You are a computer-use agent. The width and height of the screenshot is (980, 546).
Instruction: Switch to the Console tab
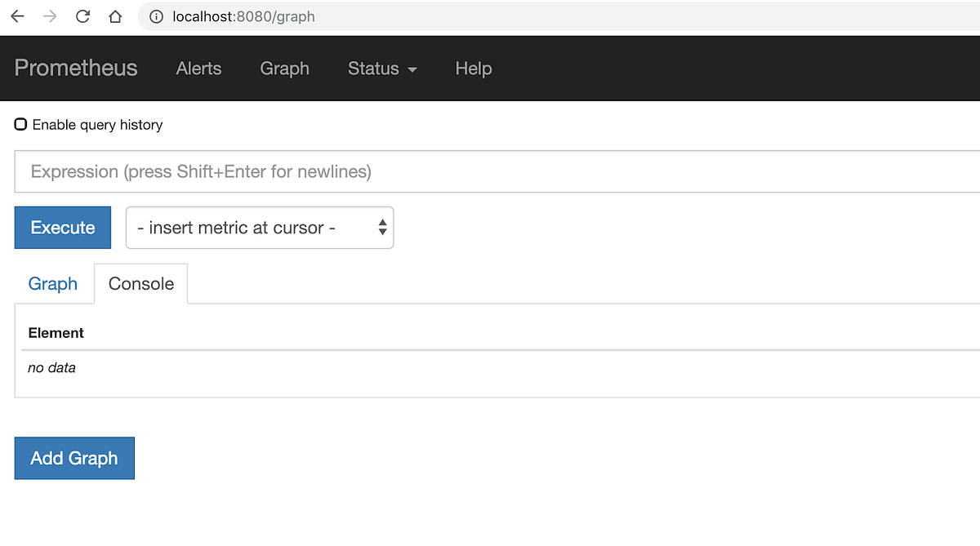[x=140, y=283]
